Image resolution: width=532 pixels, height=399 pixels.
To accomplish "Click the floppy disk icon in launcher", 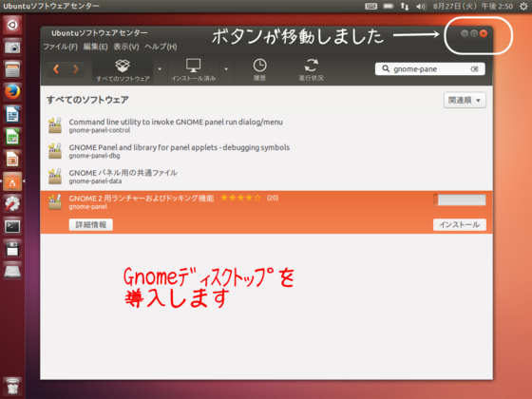I will point(12,248).
